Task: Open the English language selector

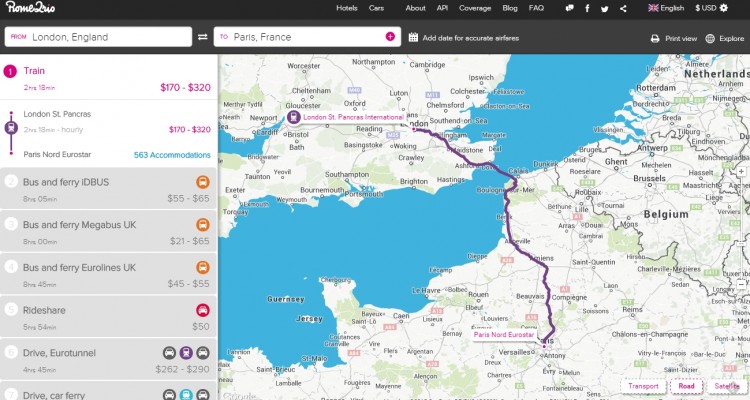Action: pos(667,8)
